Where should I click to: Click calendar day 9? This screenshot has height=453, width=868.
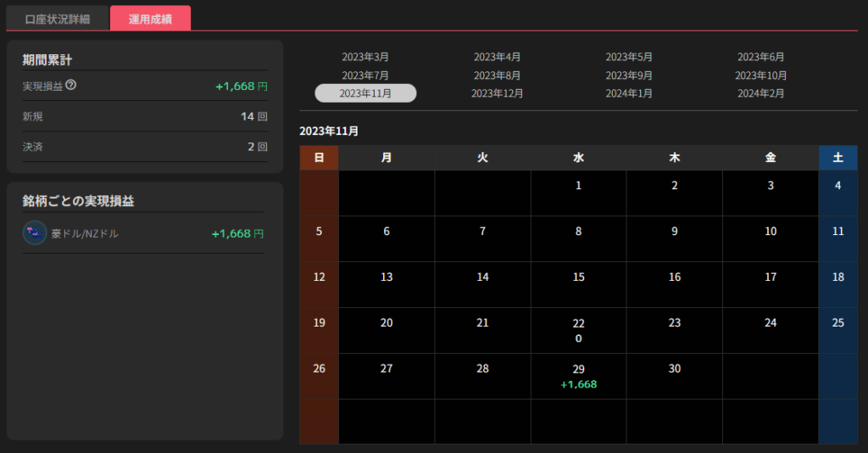click(x=674, y=239)
